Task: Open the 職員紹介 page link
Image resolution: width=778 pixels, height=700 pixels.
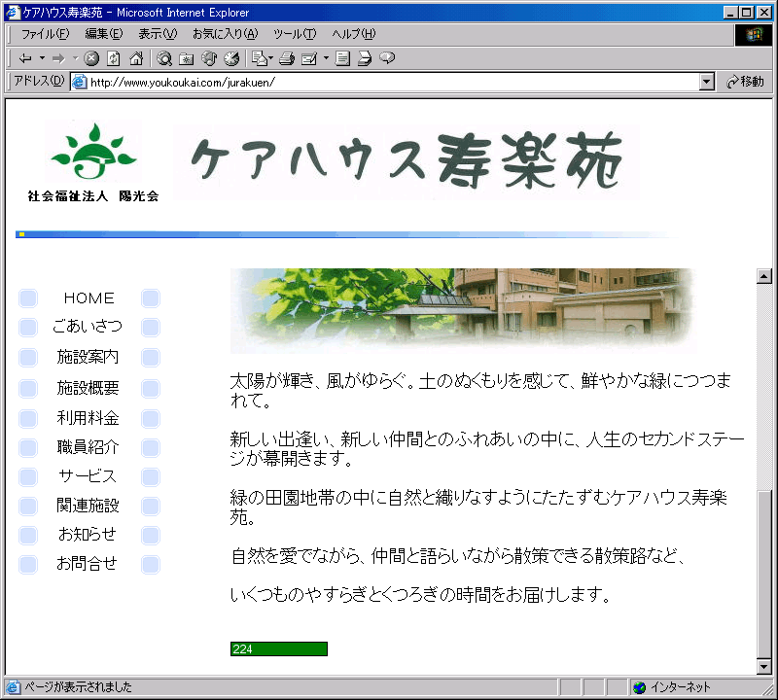Action: tap(88, 447)
